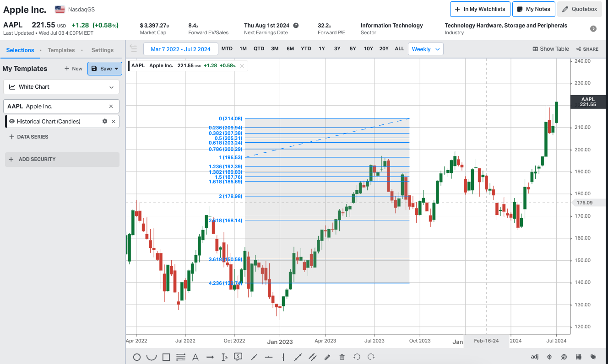Select the MTD time range
Viewport: 608px width, 364px height.
[x=227, y=49]
